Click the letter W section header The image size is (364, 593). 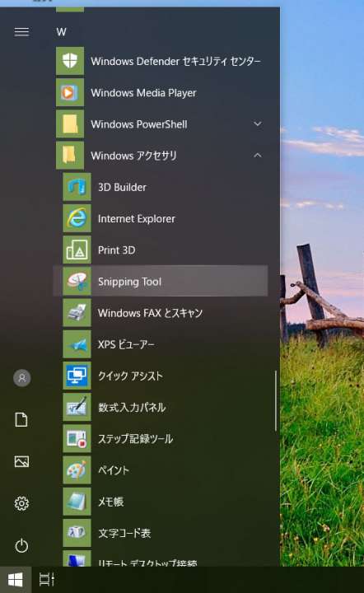(x=61, y=32)
